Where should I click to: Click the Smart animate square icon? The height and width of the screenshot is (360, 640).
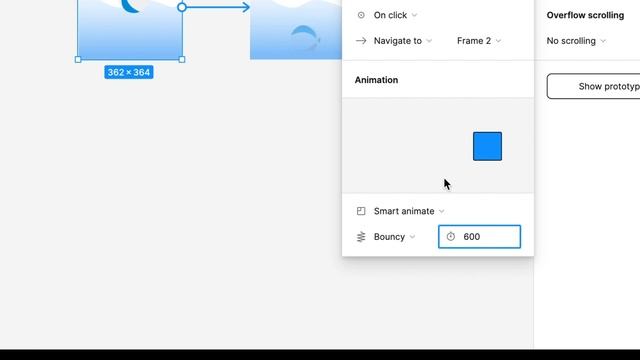click(x=361, y=211)
